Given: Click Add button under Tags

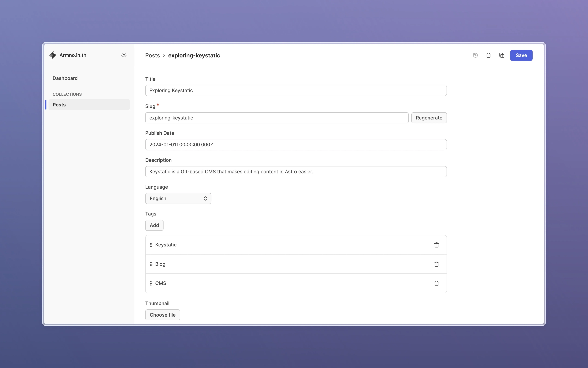Looking at the screenshot, I should pos(154,225).
